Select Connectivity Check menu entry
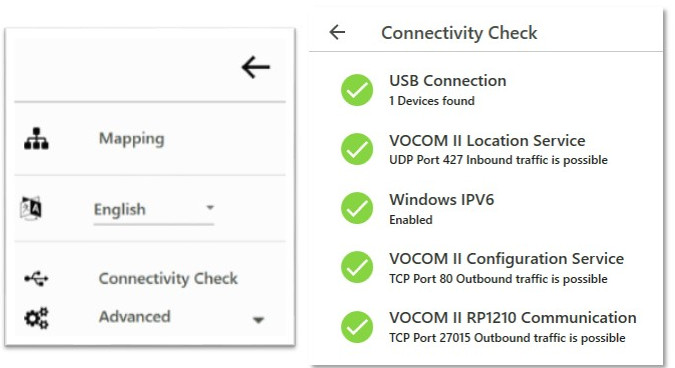The height and width of the screenshot is (368, 675). click(168, 278)
